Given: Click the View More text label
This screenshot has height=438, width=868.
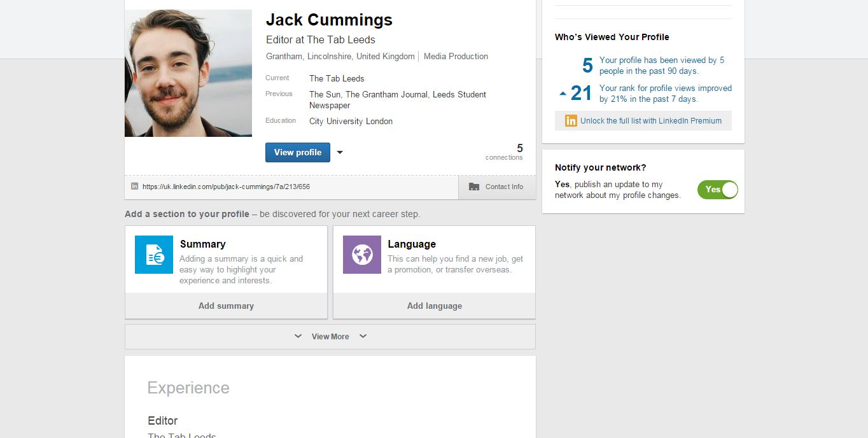Looking at the screenshot, I should click(x=330, y=336).
